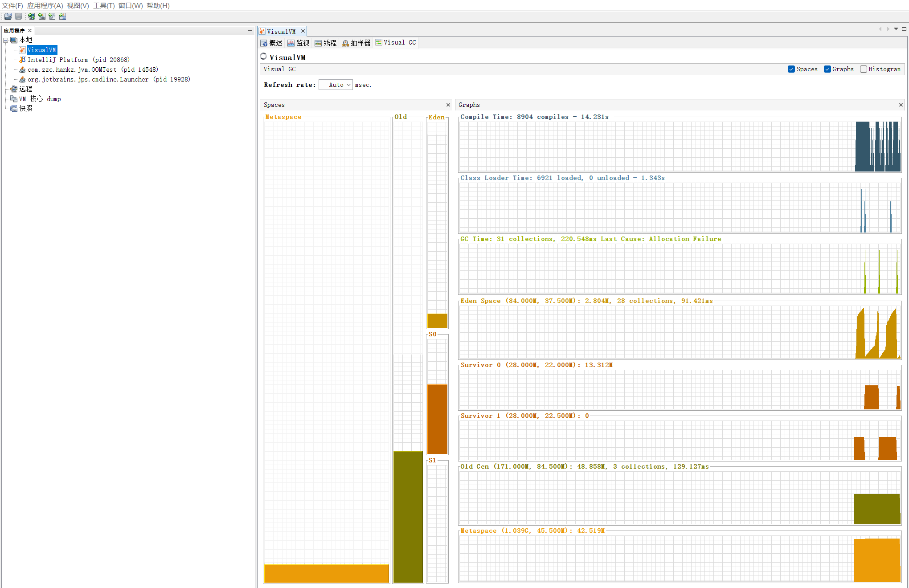Image resolution: width=909 pixels, height=588 pixels.
Task: Click the Eden usage bar in Spaces
Action: pos(438,321)
